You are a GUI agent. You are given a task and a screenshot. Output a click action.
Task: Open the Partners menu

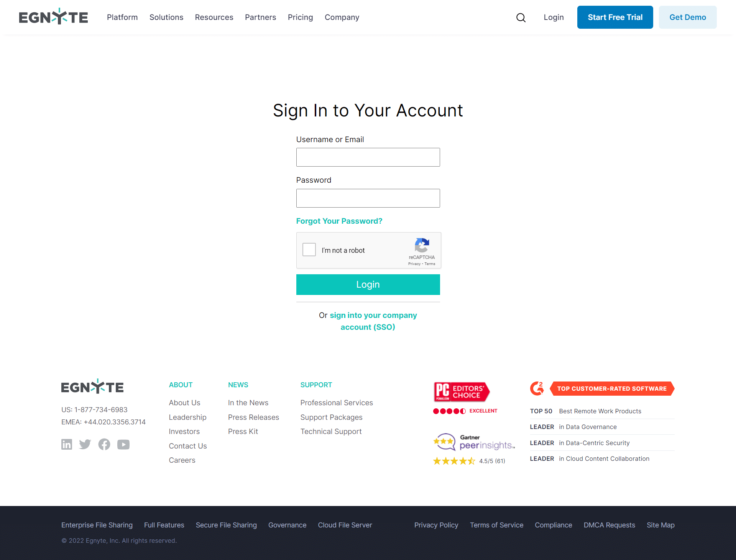[x=261, y=17]
